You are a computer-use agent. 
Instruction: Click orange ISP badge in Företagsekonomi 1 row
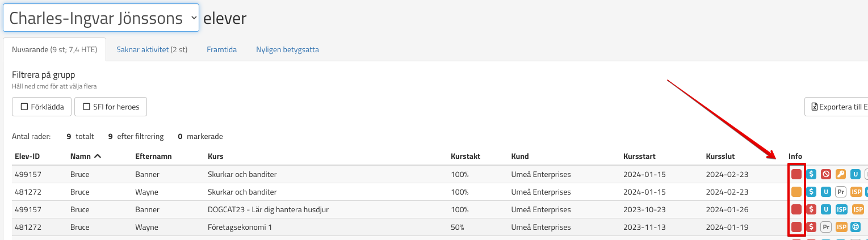coord(841,227)
